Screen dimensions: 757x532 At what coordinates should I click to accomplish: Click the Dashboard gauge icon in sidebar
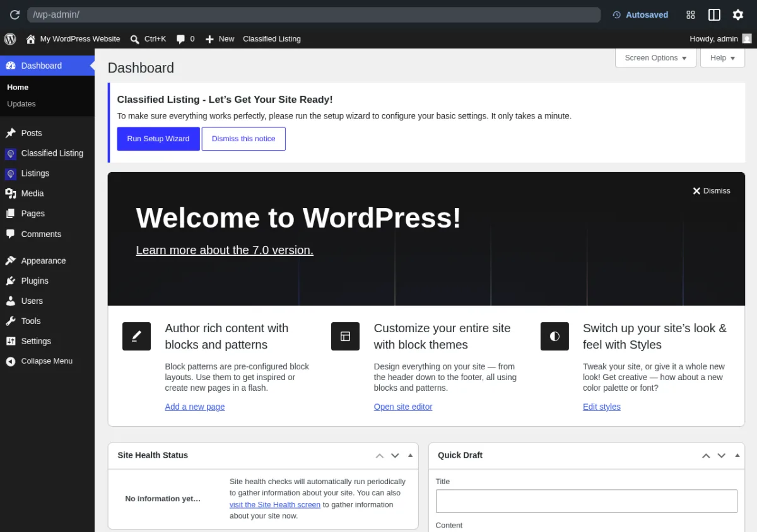(11, 66)
